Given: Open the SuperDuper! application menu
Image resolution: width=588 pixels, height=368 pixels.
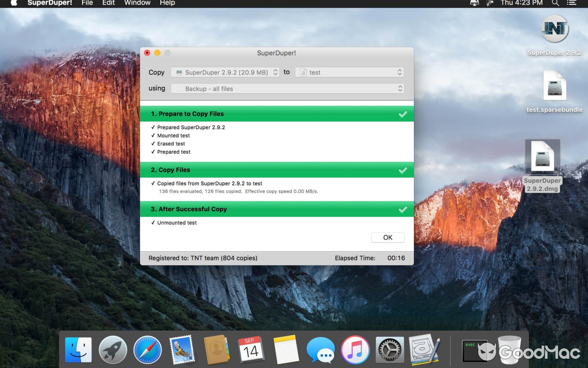Looking at the screenshot, I should (x=50, y=3).
